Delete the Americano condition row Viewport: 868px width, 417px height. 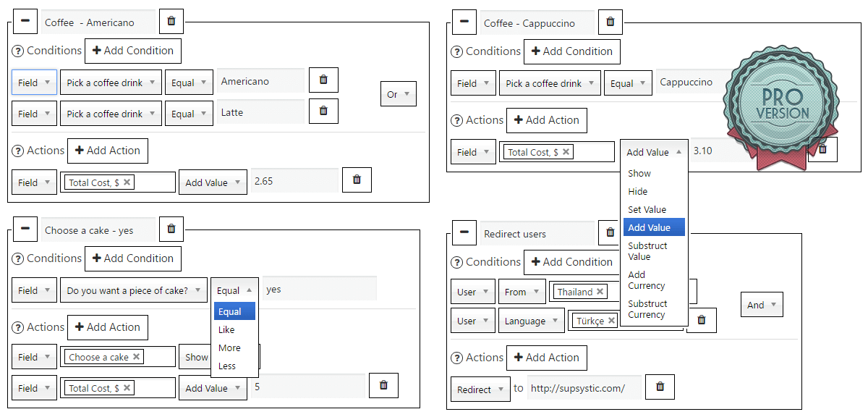[323, 80]
